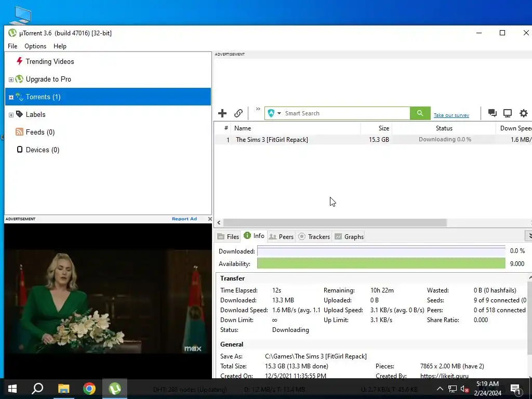The image size is (532, 399).
Task: Sort by the # column header
Action: tap(226, 128)
